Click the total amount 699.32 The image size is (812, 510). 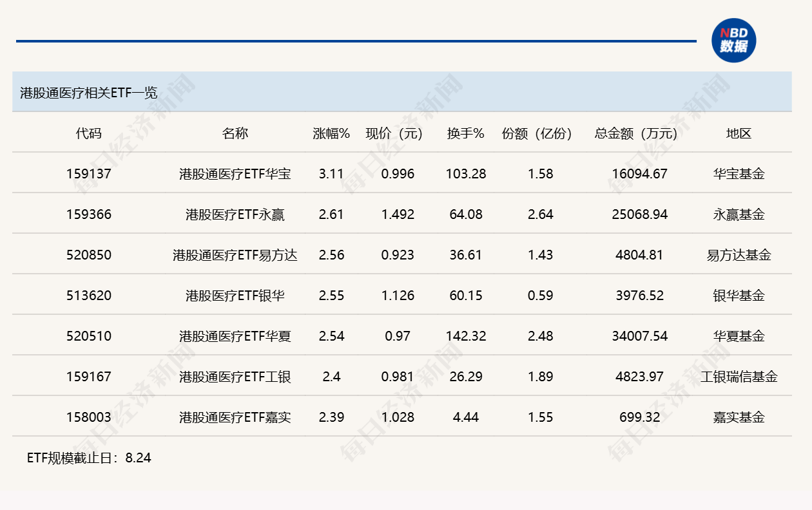[x=639, y=417]
